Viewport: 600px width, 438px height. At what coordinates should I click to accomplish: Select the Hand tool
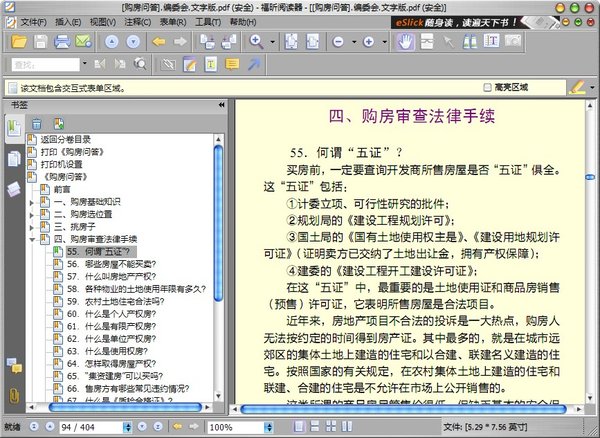[405, 41]
